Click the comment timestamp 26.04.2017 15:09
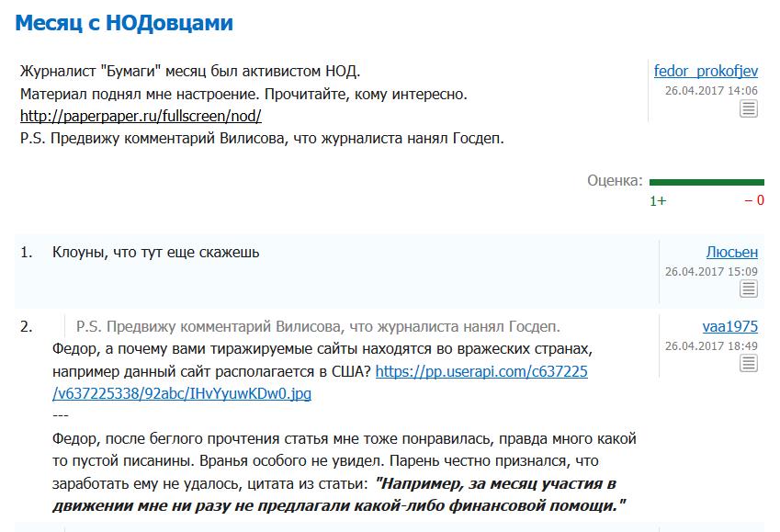 pyautogui.click(x=711, y=272)
